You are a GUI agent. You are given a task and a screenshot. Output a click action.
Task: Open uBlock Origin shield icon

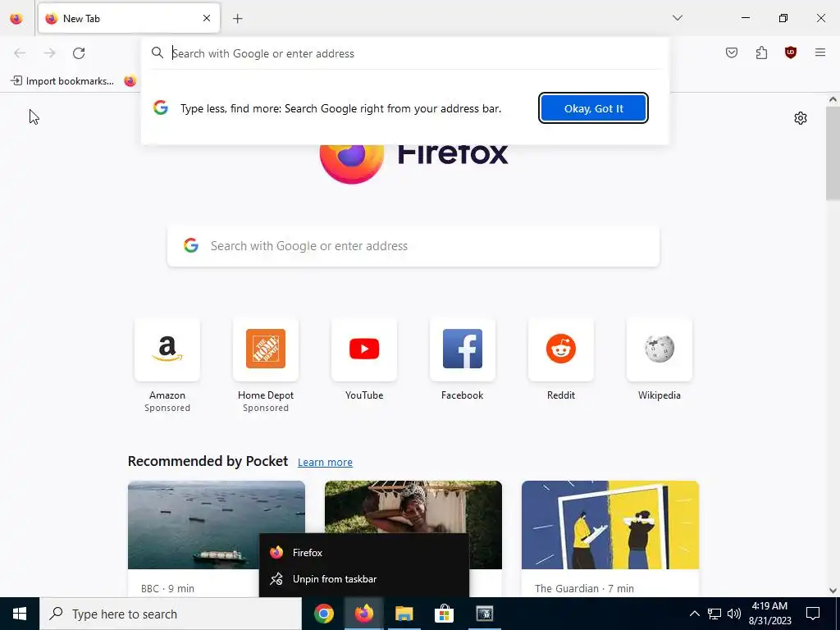(x=791, y=52)
